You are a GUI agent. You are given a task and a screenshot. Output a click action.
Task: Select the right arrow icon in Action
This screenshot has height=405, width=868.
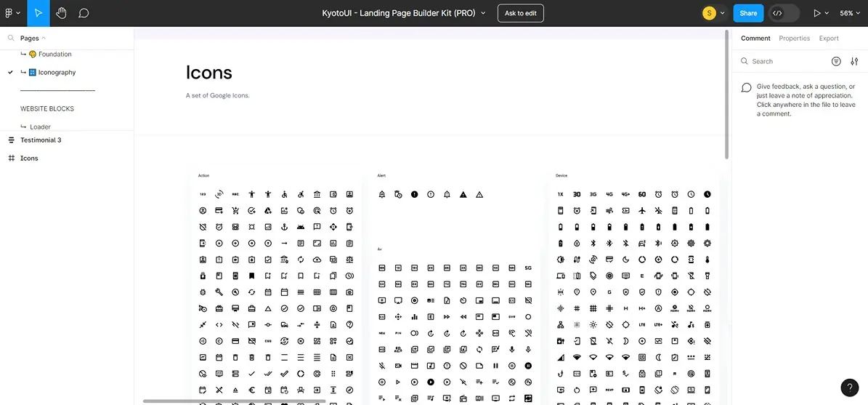pyautogui.click(x=285, y=244)
